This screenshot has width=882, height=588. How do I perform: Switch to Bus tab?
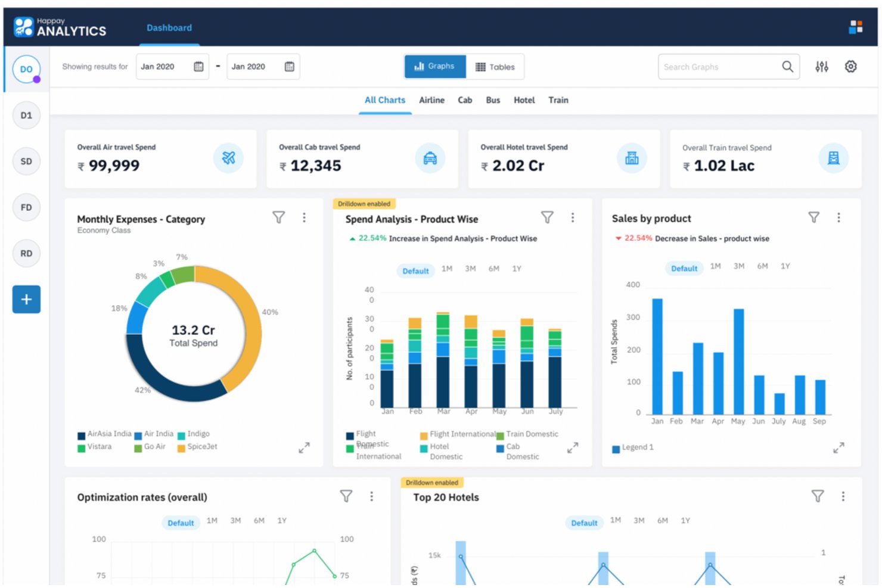[493, 100]
